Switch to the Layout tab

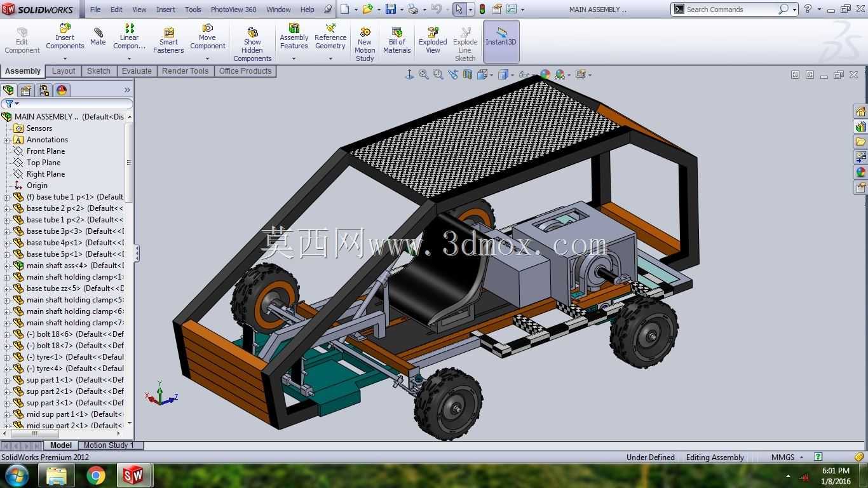pos(64,71)
